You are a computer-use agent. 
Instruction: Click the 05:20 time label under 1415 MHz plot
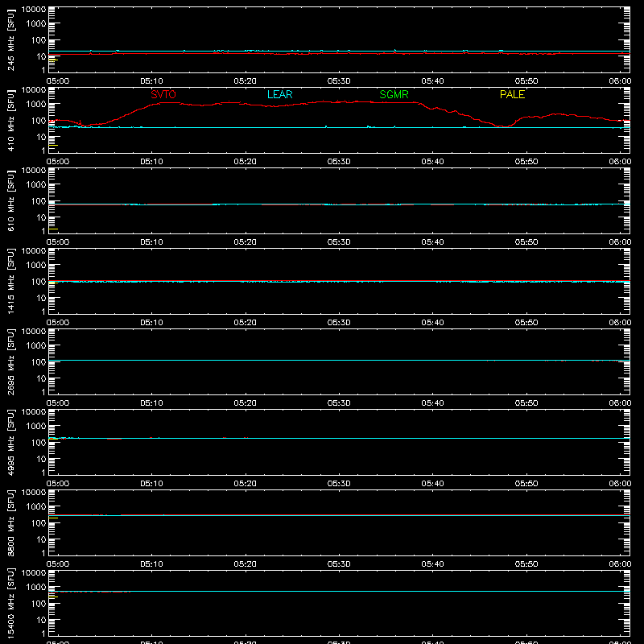click(x=246, y=323)
